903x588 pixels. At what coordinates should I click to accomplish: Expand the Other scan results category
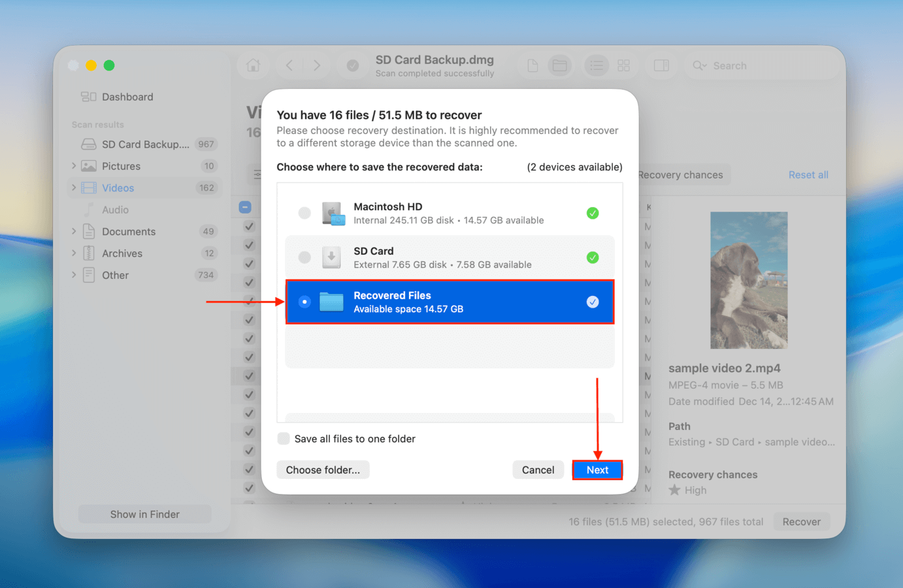(74, 275)
